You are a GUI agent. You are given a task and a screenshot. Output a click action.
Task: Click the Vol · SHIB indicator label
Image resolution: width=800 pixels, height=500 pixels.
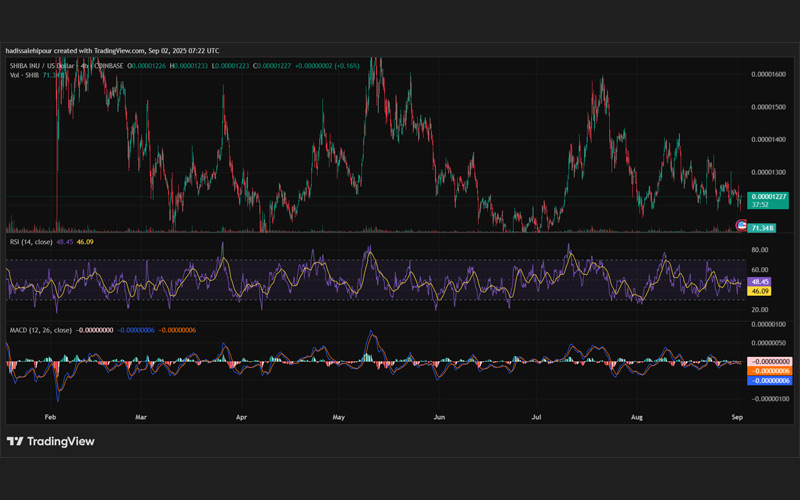point(24,75)
